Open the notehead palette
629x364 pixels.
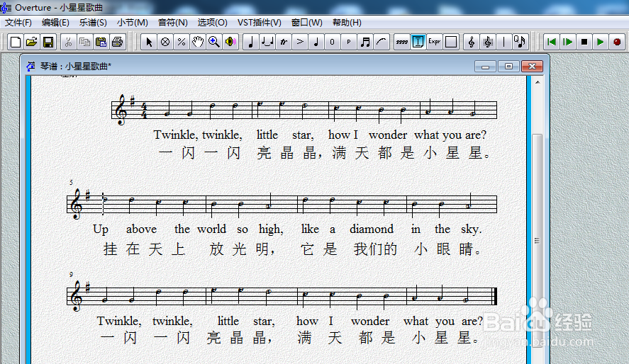click(x=316, y=42)
